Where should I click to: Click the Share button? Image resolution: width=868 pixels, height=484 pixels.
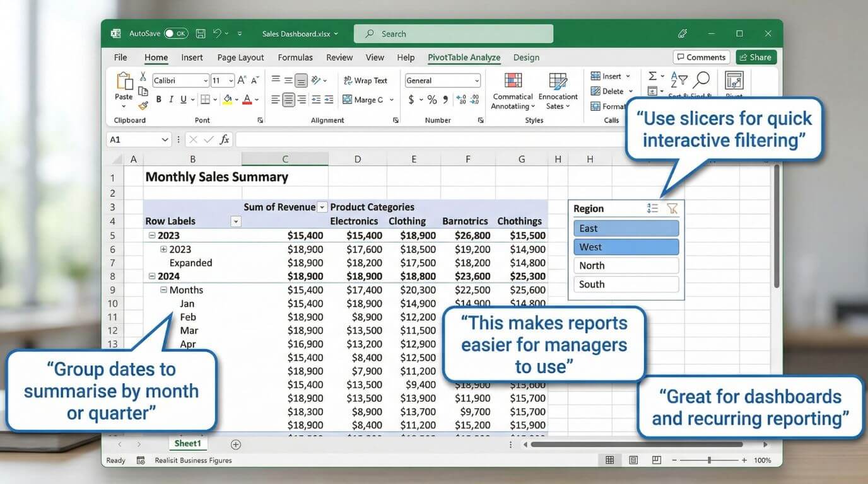755,57
